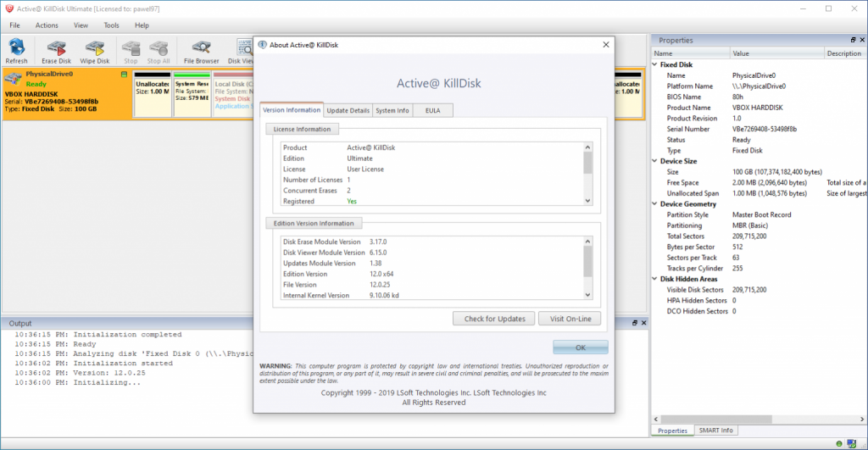Image resolution: width=868 pixels, height=450 pixels.
Task: Click the Description column header in Properties
Action: [845, 53]
